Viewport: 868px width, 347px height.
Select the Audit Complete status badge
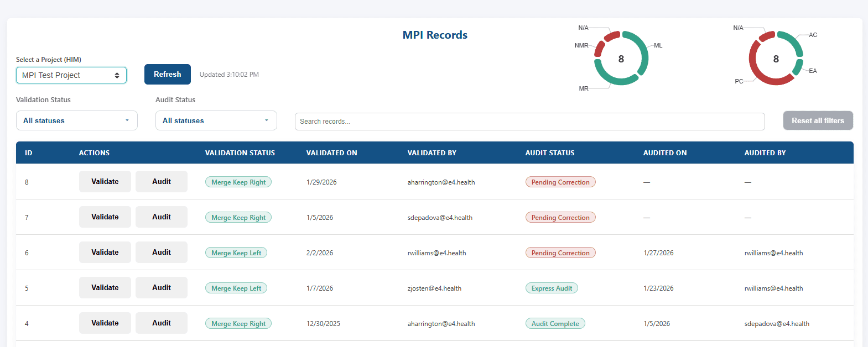(x=555, y=324)
